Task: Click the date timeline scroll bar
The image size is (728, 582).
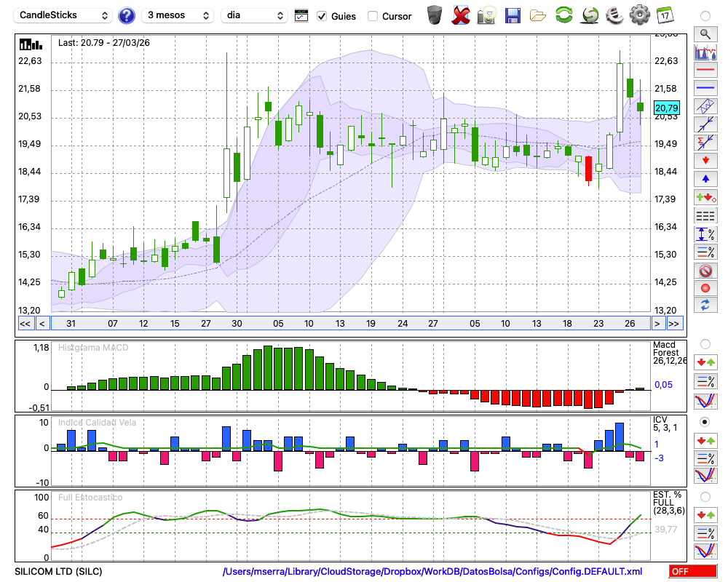Action: pos(349,324)
